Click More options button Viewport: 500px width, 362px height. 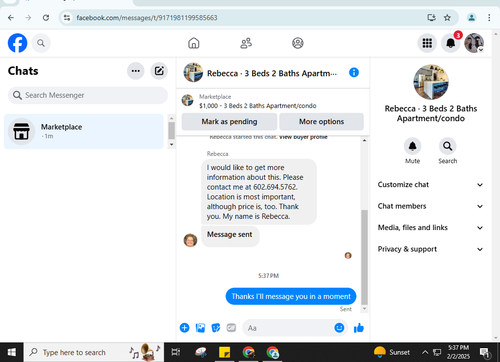click(x=321, y=122)
